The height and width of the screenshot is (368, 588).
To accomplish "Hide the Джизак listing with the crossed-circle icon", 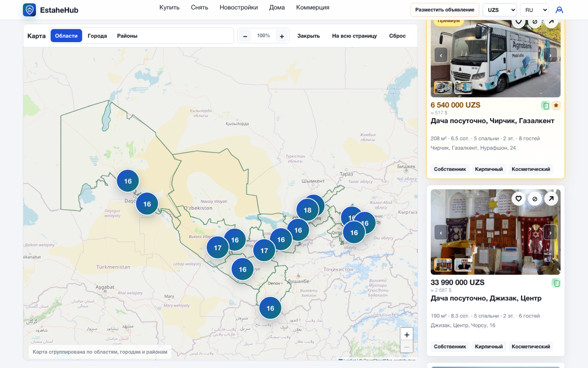I will click(x=535, y=198).
